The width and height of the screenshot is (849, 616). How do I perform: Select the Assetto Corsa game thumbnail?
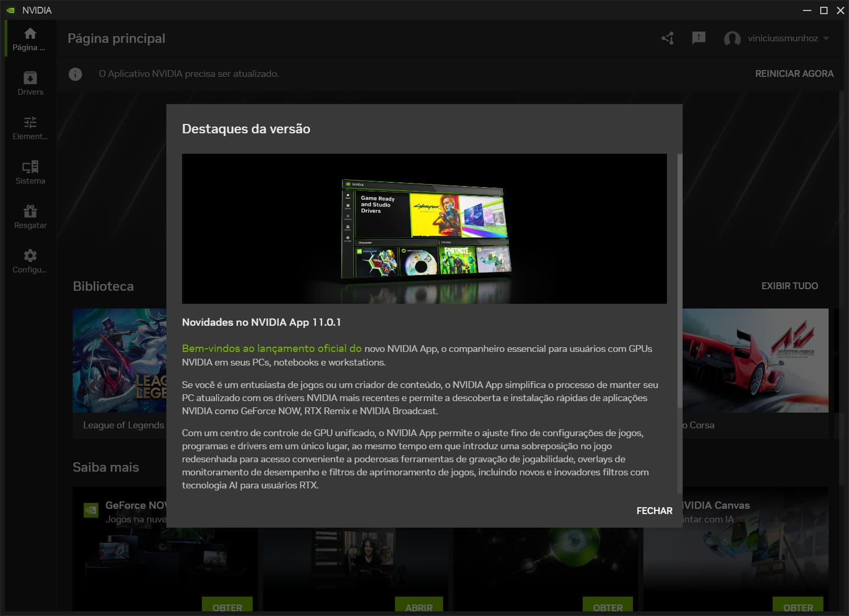pyautogui.click(x=755, y=360)
